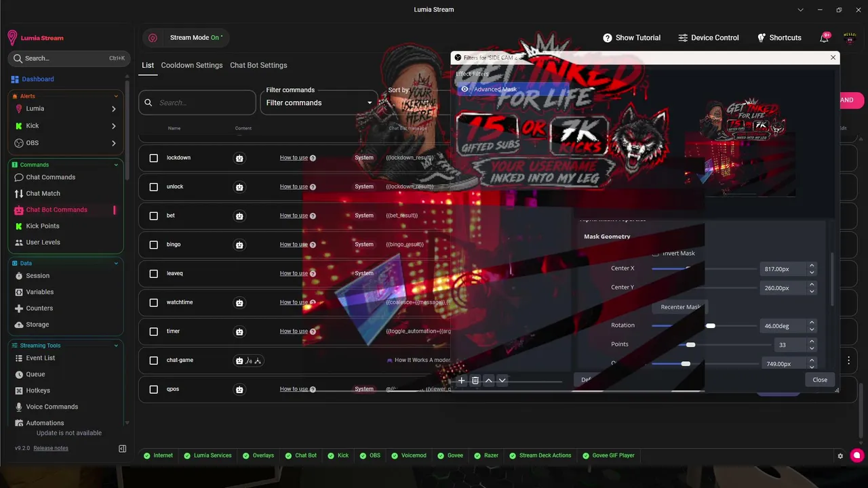Open the Chat Commands speech bubble icon
The height and width of the screenshot is (488, 868).
tap(19, 178)
